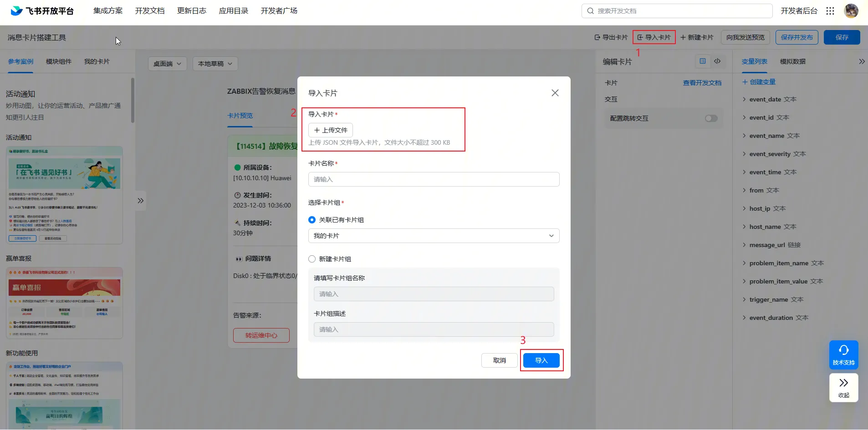Collapse the floating help panel
The width and height of the screenshot is (868, 430).
(x=843, y=387)
